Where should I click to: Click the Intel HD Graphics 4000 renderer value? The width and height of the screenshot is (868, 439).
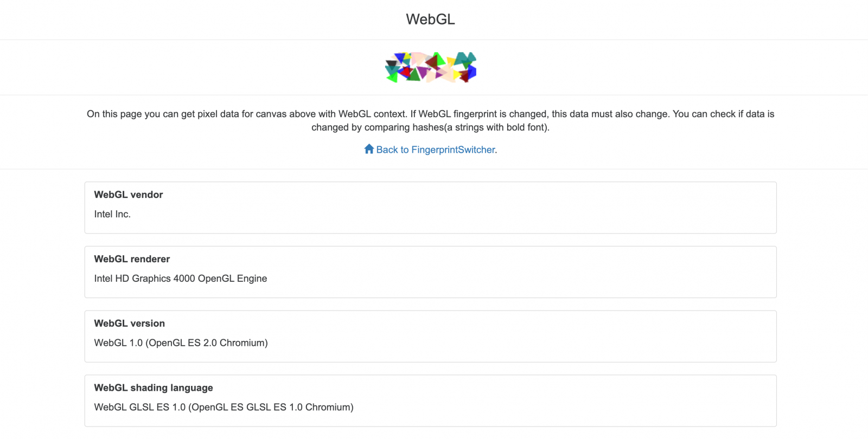tap(180, 279)
